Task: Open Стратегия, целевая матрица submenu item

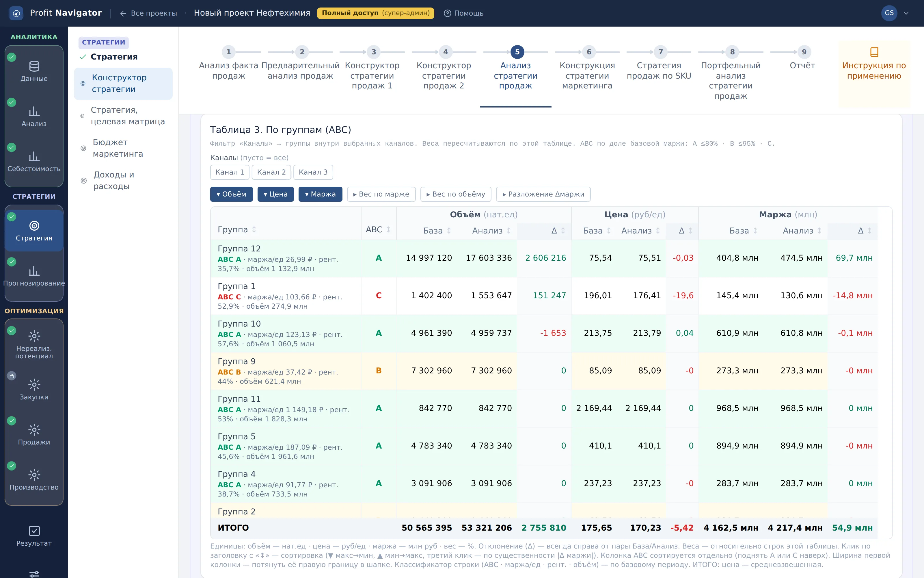Action: coord(123,115)
